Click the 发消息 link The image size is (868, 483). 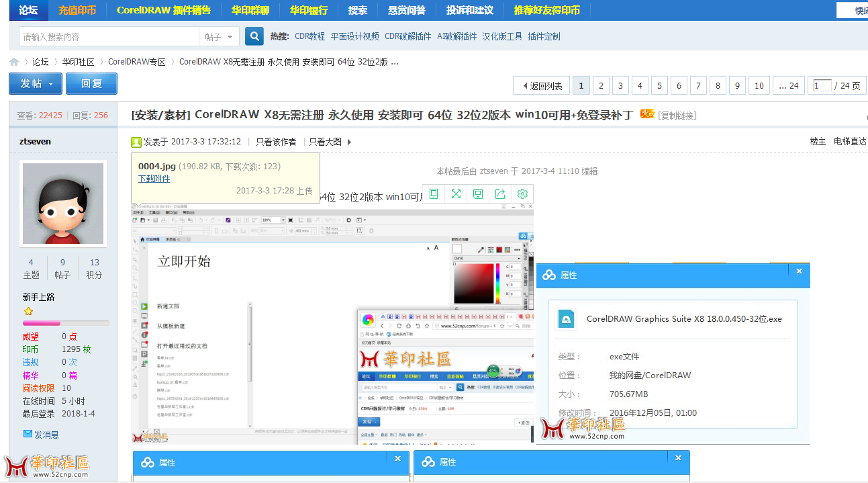coord(46,435)
